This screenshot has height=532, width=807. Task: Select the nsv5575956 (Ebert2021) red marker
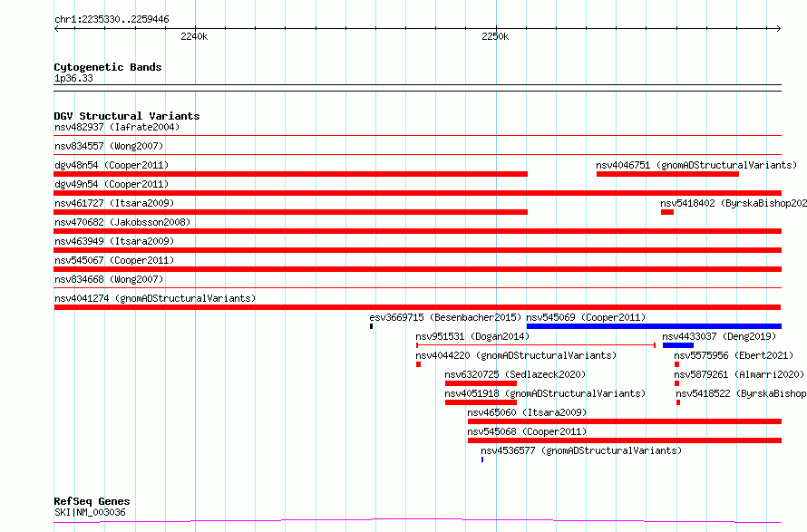point(676,364)
